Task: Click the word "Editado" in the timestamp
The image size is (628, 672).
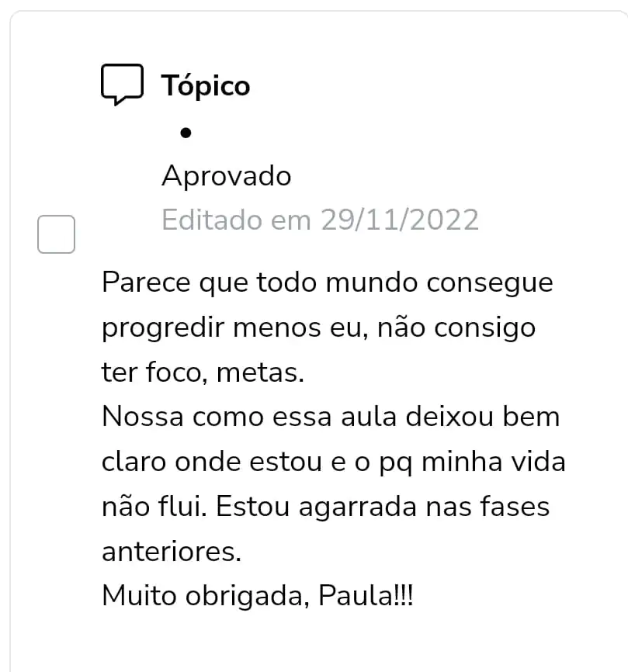Action: (211, 220)
